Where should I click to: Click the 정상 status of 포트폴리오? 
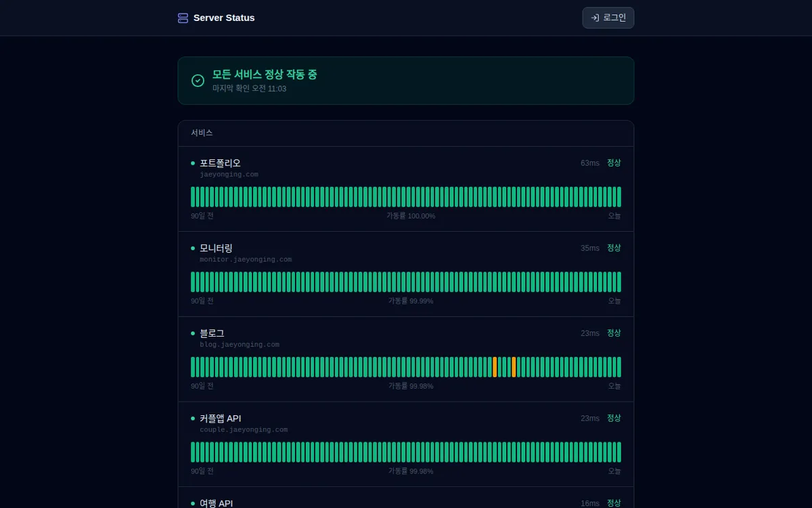[614, 163]
